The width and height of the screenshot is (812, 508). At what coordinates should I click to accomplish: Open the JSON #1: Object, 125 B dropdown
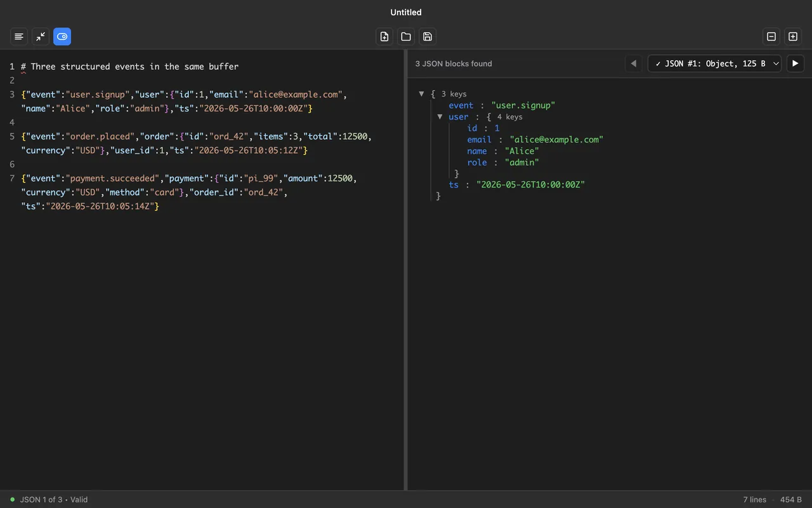click(x=714, y=63)
